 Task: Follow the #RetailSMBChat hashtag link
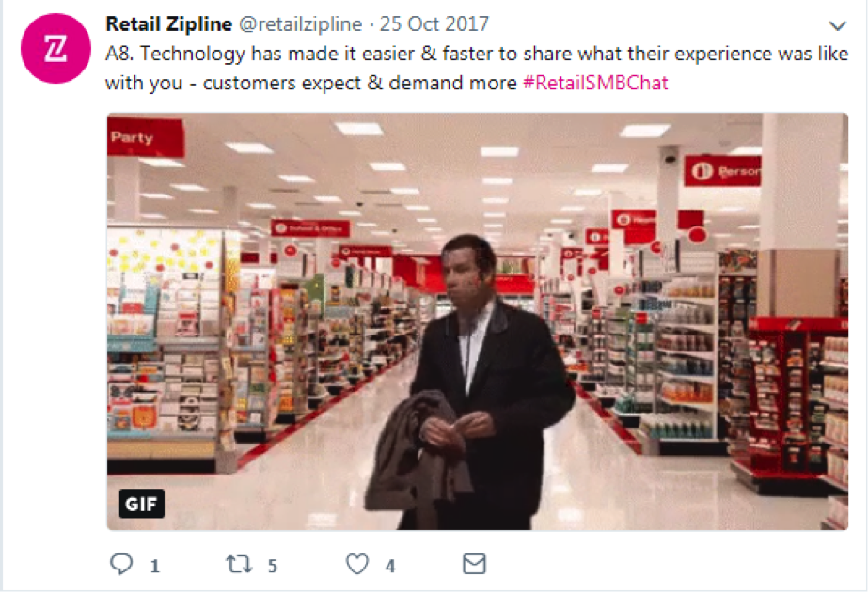tap(595, 83)
